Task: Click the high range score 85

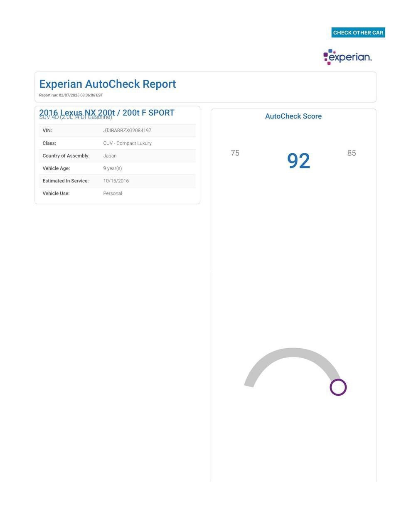Action: coord(352,153)
